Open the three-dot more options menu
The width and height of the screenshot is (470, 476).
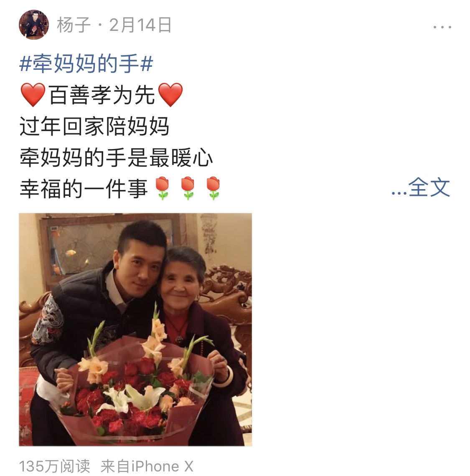point(442,27)
